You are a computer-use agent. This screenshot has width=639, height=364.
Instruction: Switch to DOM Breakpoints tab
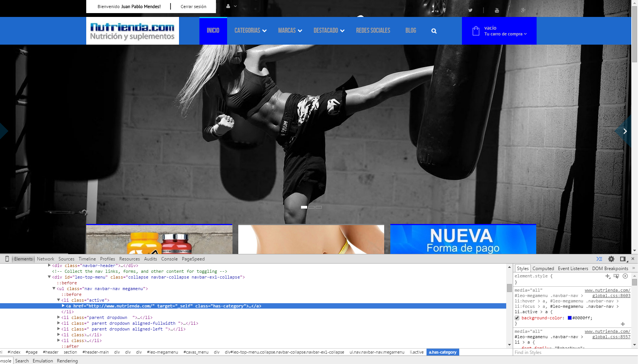(x=610, y=269)
